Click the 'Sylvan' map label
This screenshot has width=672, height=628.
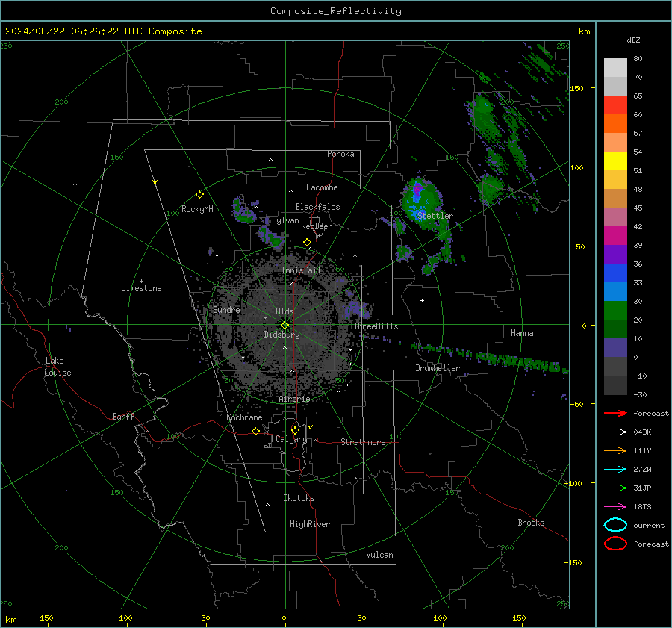[285, 220]
